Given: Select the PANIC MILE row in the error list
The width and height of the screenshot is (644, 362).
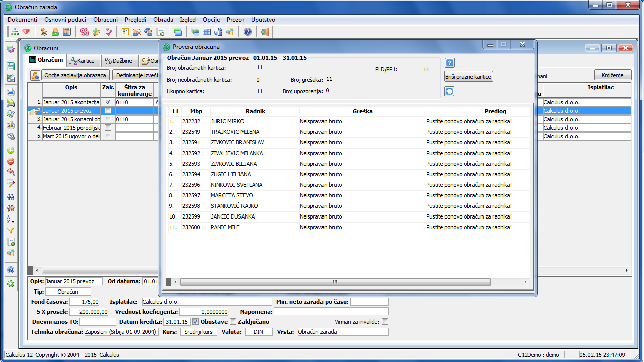Looking at the screenshot, I should click(x=349, y=227).
